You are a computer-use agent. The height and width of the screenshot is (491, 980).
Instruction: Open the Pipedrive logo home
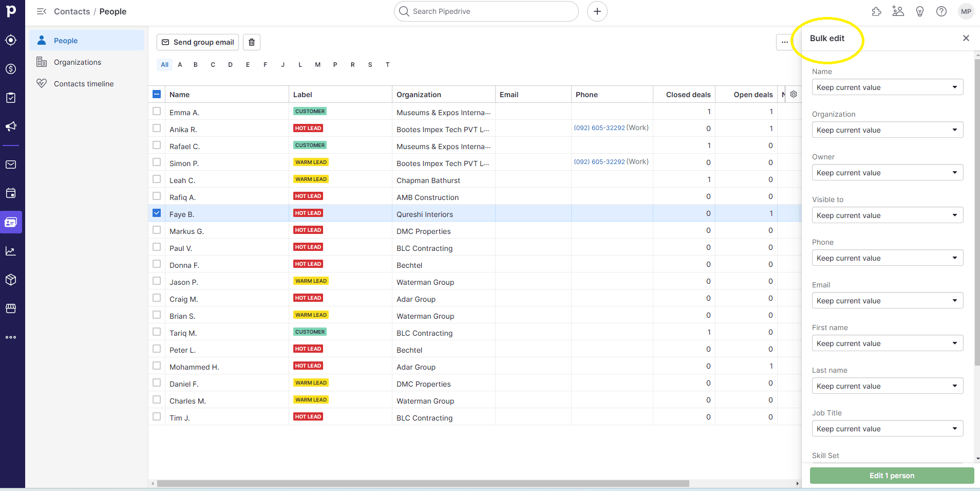11,11
